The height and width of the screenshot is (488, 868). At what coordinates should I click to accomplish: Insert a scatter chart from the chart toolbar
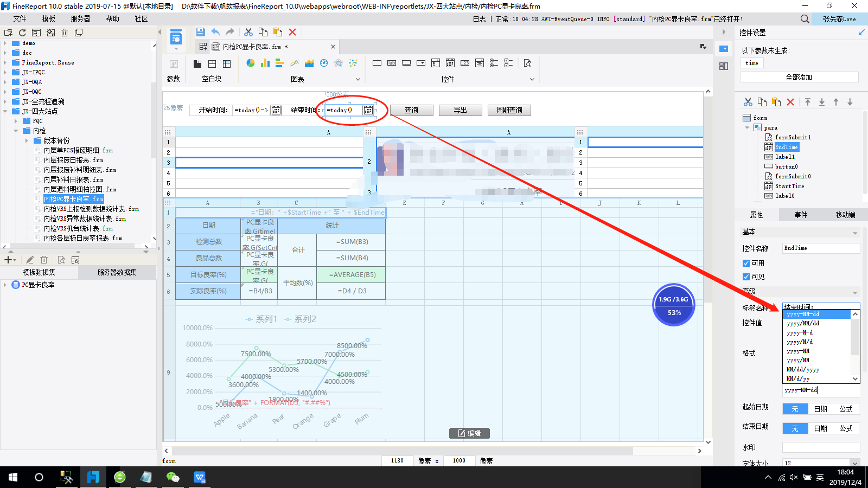(353, 63)
